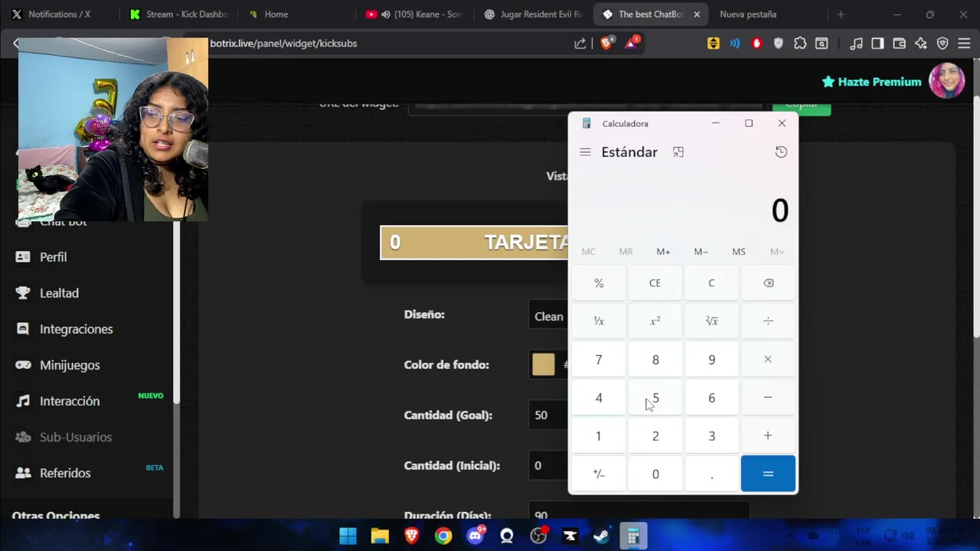Click the plus/minus sign key
The width and height of the screenshot is (980, 551).
(599, 474)
